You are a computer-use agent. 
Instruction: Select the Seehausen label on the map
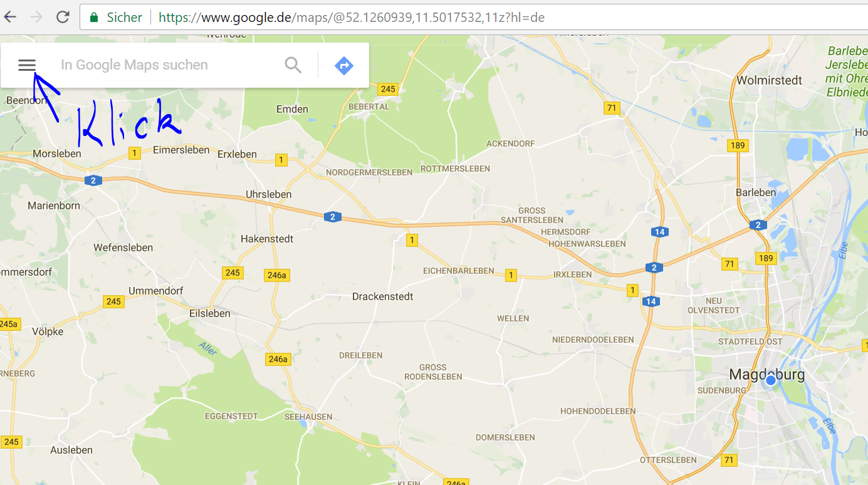[x=308, y=417]
